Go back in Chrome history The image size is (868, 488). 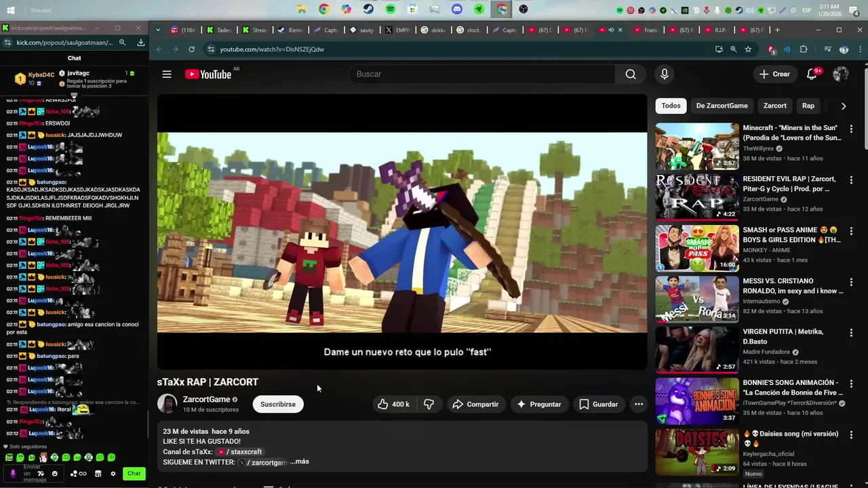click(159, 49)
